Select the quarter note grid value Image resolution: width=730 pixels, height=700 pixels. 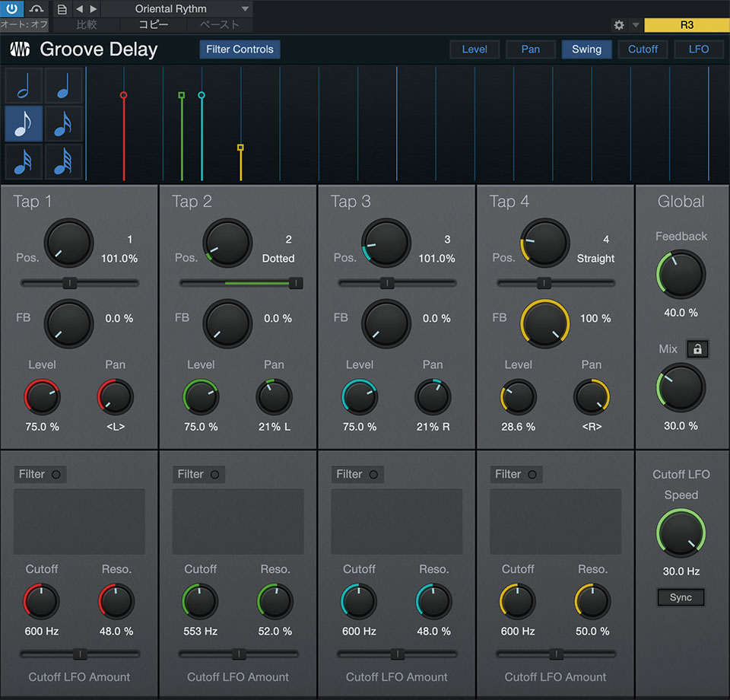pos(63,86)
